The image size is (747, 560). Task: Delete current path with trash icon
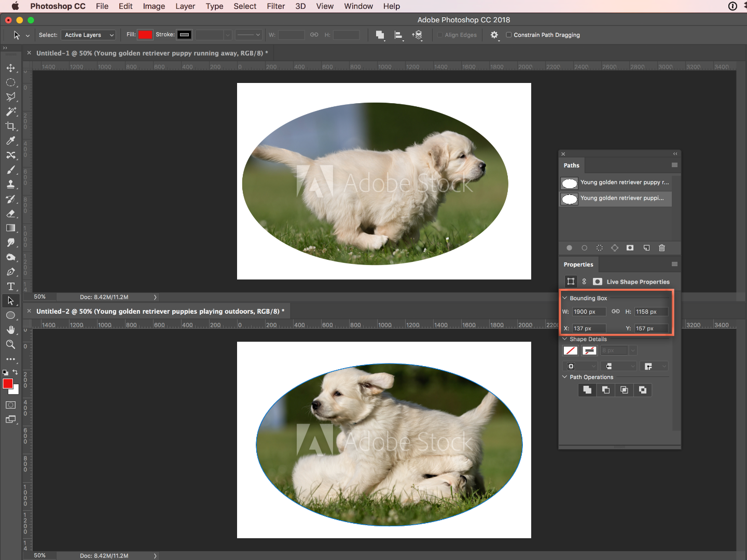click(661, 248)
